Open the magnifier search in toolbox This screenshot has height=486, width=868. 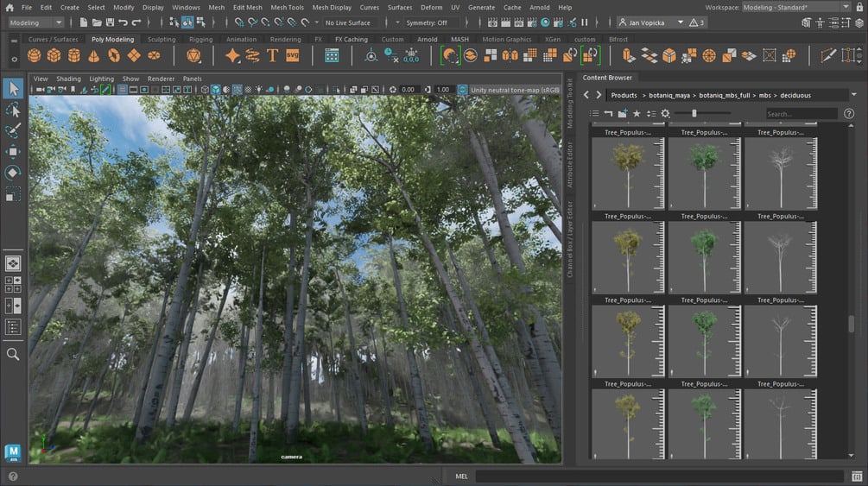[13, 354]
